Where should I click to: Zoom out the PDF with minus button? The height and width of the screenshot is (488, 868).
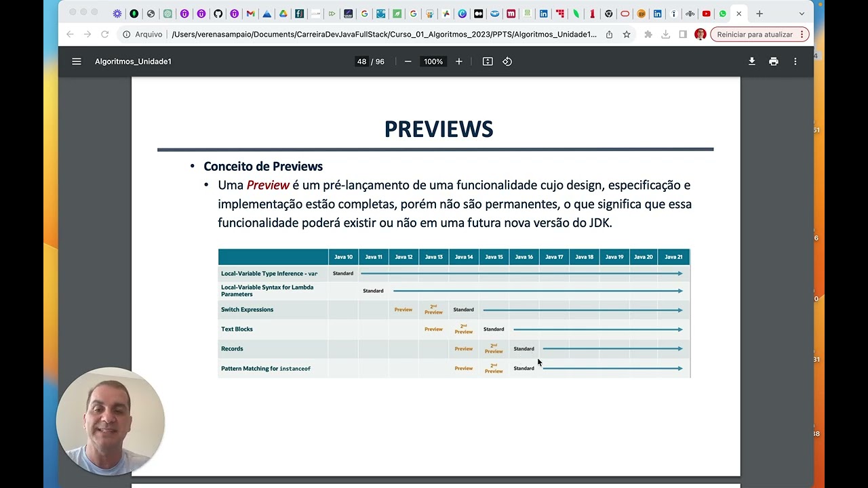pyautogui.click(x=408, y=62)
